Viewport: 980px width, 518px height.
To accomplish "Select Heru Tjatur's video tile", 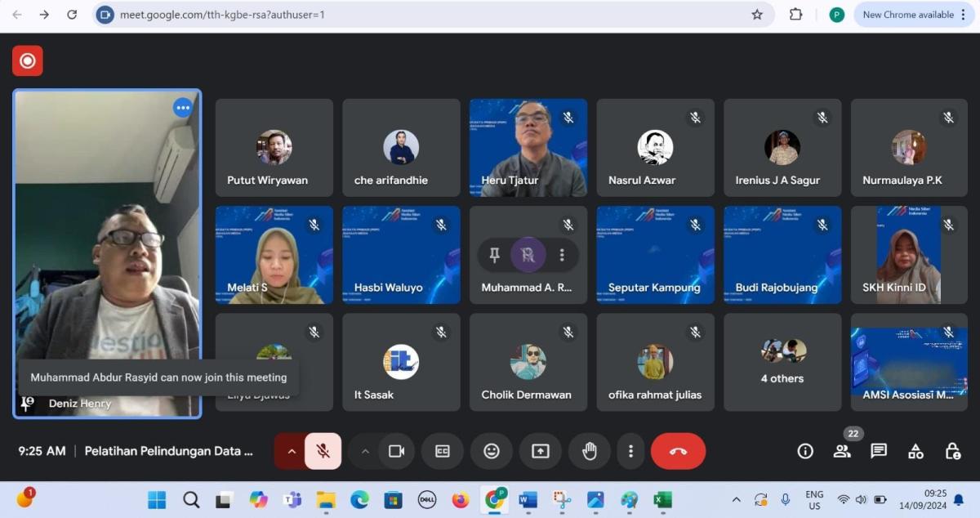I will pyautogui.click(x=528, y=148).
